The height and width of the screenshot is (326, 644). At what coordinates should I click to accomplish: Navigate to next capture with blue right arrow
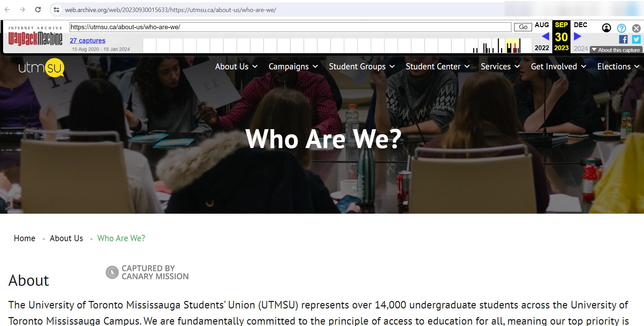click(x=577, y=36)
